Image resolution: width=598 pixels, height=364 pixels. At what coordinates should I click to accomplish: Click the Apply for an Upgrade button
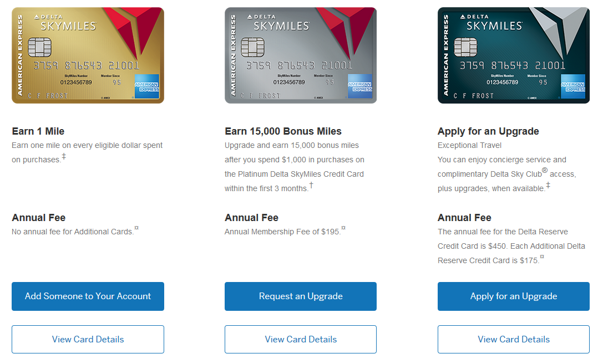pyautogui.click(x=513, y=296)
